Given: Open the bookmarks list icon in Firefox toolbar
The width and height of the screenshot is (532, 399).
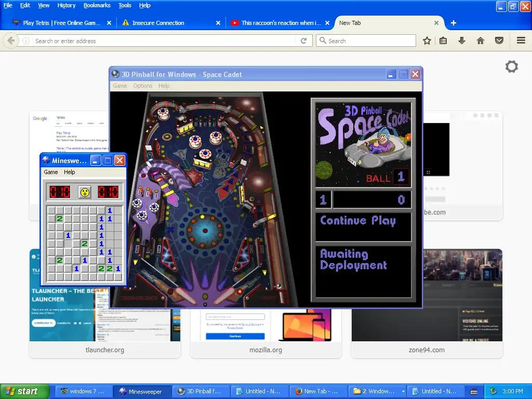Looking at the screenshot, I should pos(443,41).
